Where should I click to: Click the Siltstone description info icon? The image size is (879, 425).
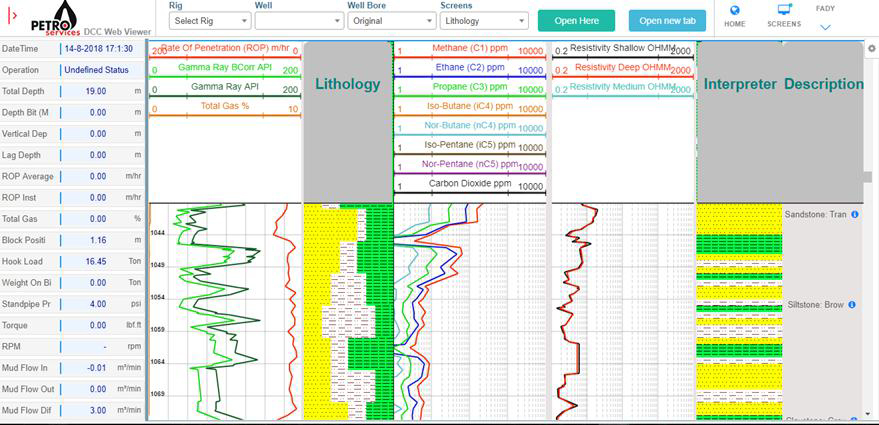coord(855,304)
